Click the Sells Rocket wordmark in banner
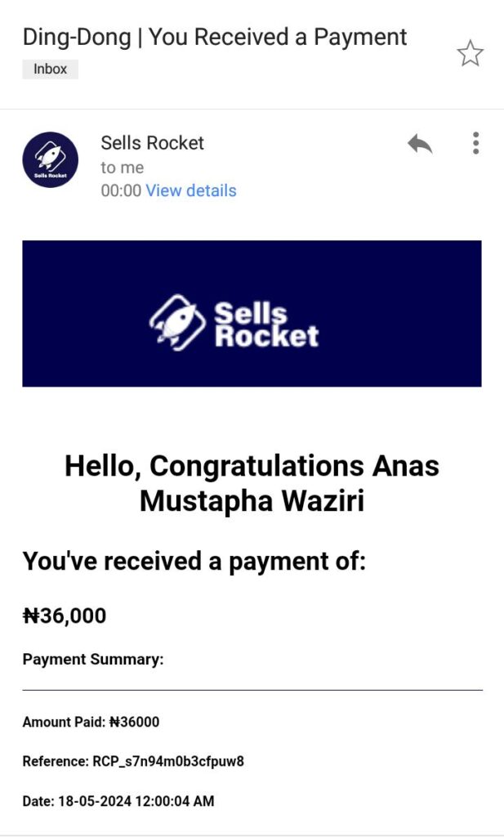Image resolution: width=504 pixels, height=837 pixels. click(x=265, y=324)
